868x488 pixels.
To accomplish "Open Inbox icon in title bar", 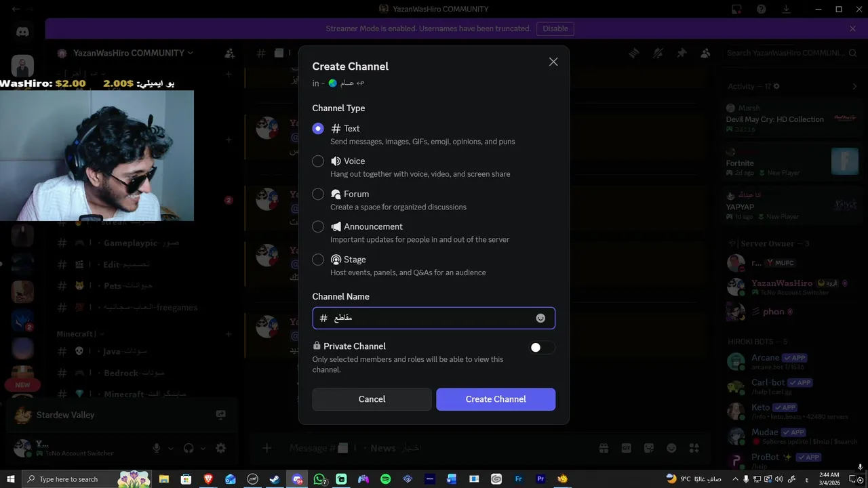I will [x=737, y=9].
